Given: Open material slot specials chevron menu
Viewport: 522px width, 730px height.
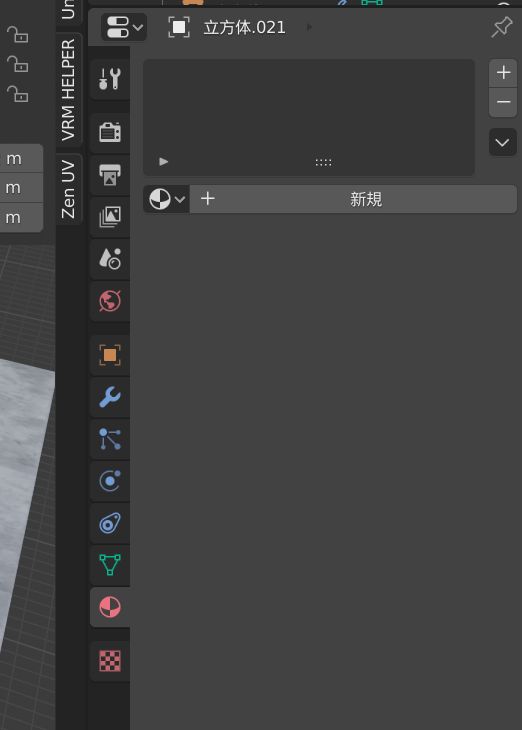Looking at the screenshot, I should 503,142.
